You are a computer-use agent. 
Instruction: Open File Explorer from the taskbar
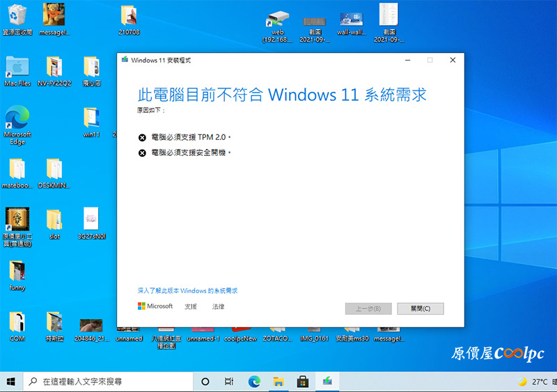pyautogui.click(x=278, y=382)
